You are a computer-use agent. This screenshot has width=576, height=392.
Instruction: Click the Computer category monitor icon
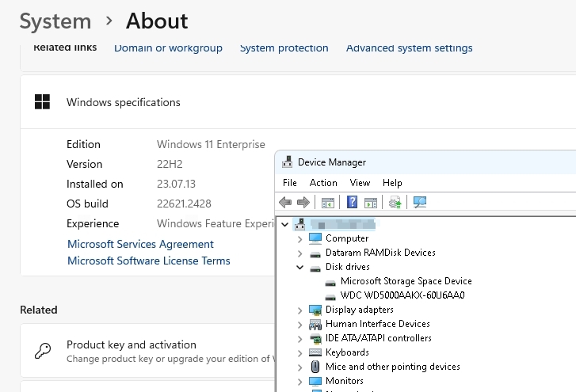click(x=315, y=238)
